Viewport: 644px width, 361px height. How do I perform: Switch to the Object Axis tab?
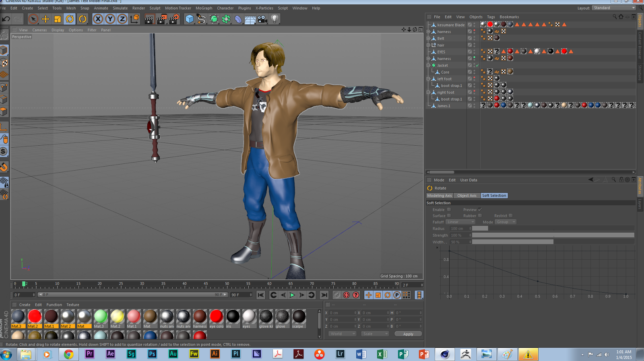(466, 196)
